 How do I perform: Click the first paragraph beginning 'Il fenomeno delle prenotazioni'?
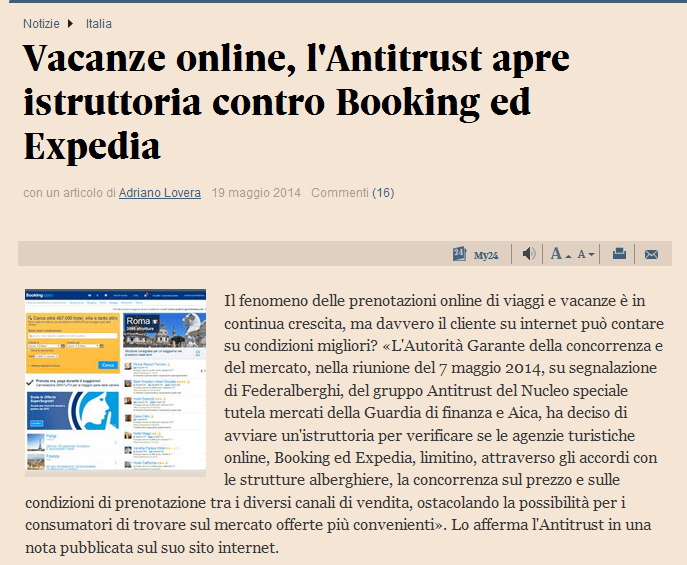[x=345, y=424]
